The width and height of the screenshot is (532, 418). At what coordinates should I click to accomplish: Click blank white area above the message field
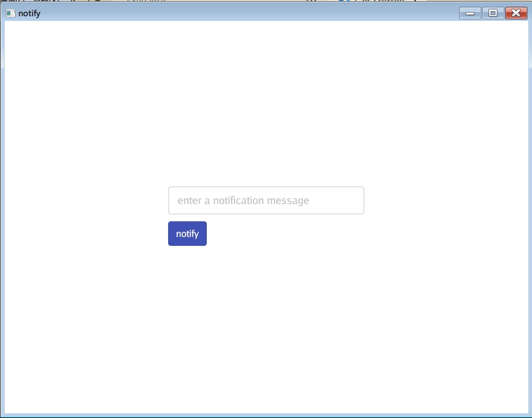[266, 115]
